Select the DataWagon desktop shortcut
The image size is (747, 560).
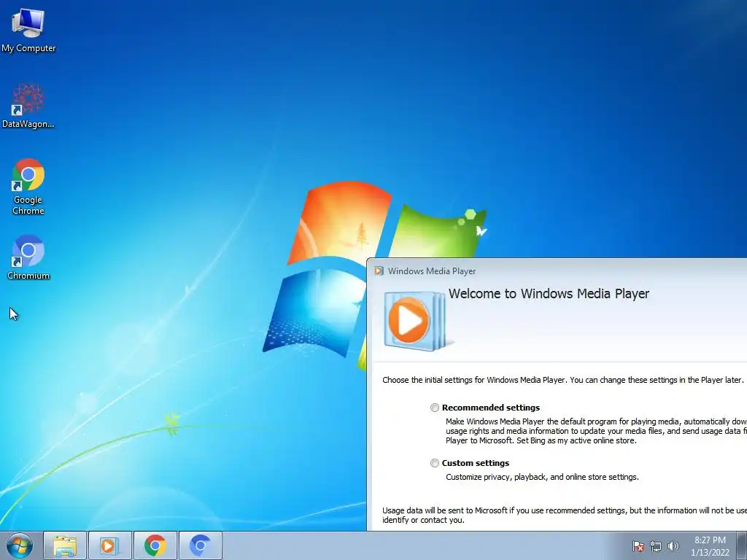pyautogui.click(x=28, y=106)
